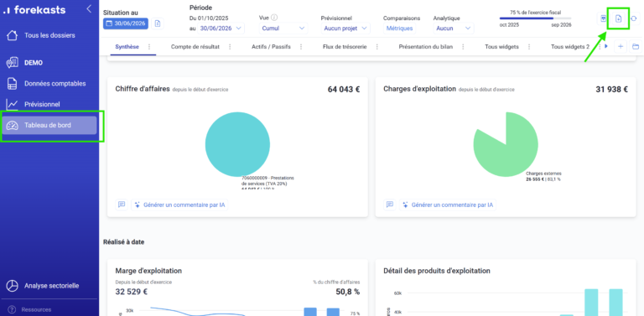Viewport: 644px width, 316px height.
Task: Switch to the Flux de trésorerie tab
Action: point(345,47)
